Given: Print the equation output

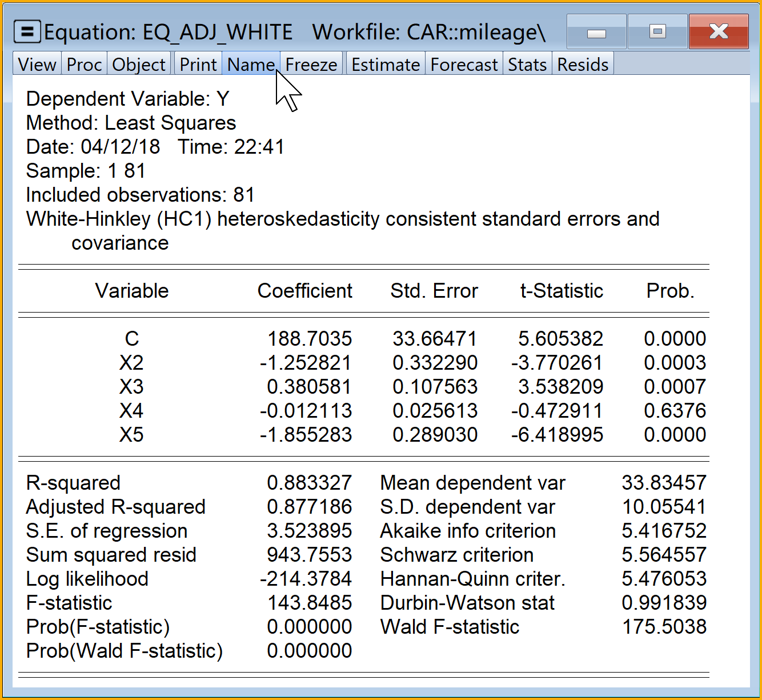Looking at the screenshot, I should pos(198,65).
